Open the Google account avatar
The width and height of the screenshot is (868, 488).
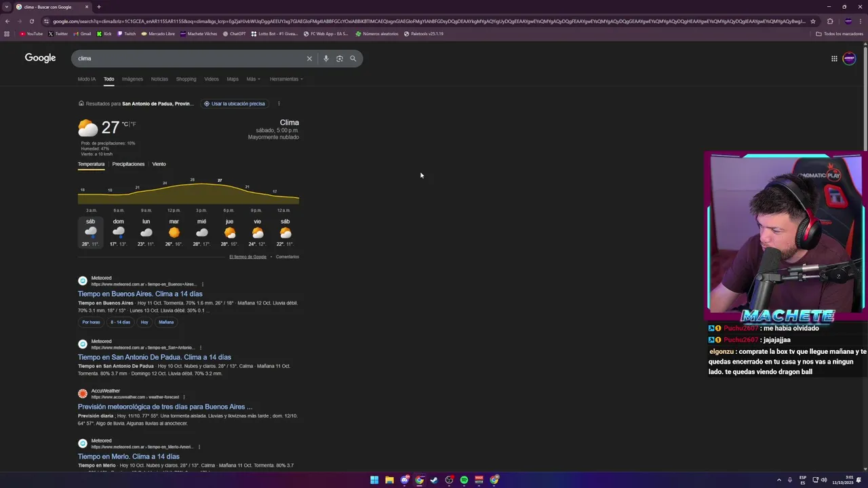pos(849,58)
